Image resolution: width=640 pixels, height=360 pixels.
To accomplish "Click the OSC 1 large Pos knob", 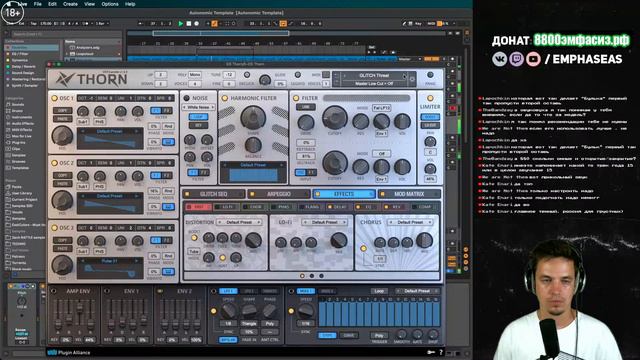I will click(62, 136).
